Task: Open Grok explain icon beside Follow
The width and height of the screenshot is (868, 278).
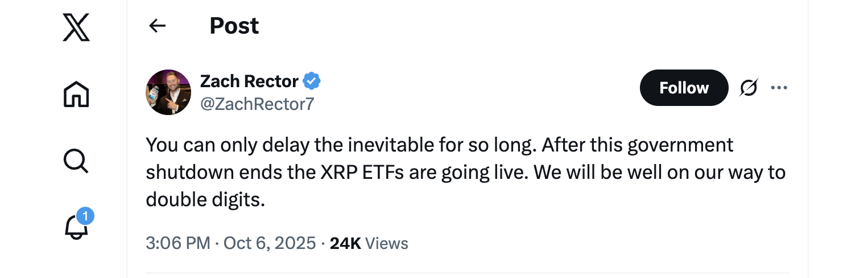Action: tap(749, 88)
